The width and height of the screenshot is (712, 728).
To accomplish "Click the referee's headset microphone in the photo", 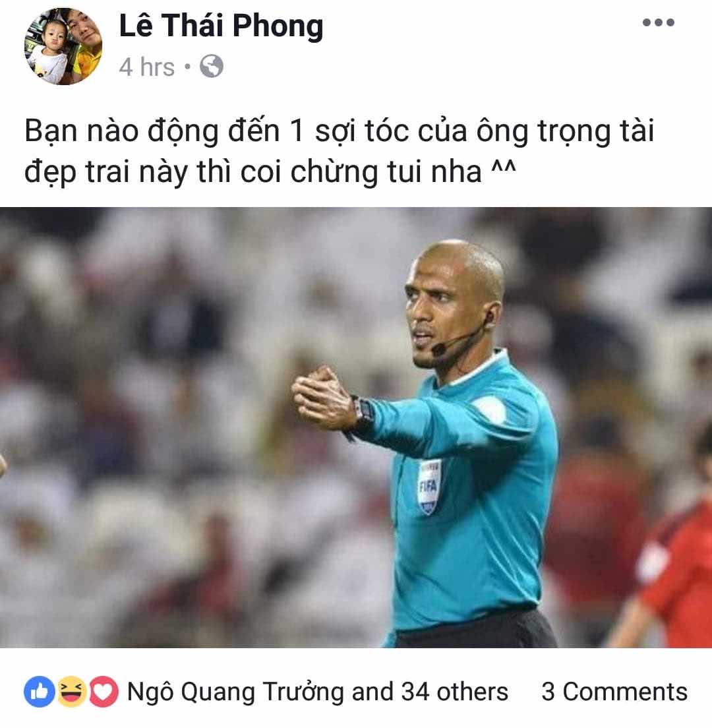I will pos(438,348).
